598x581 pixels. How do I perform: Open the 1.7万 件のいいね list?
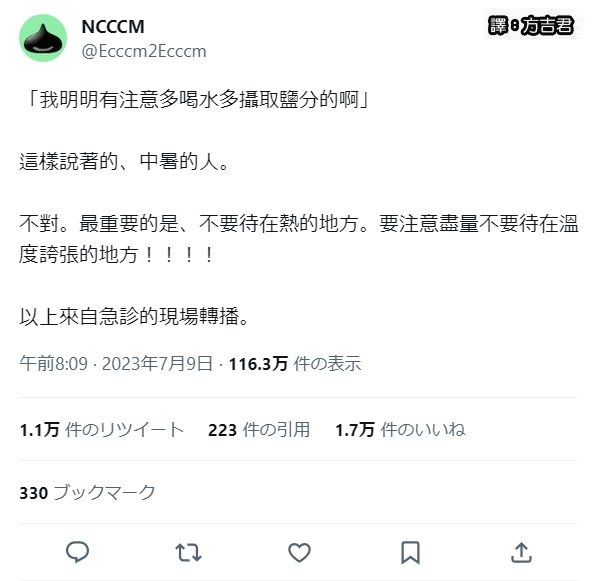click(x=400, y=430)
